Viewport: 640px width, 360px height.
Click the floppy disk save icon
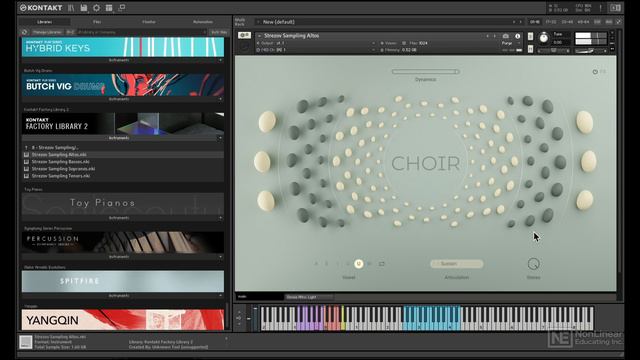tap(84, 8)
